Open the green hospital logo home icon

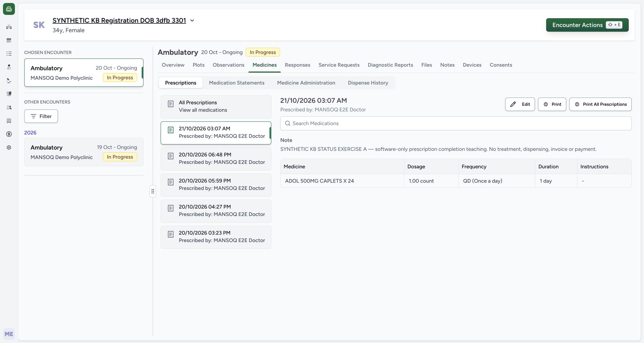click(x=9, y=9)
